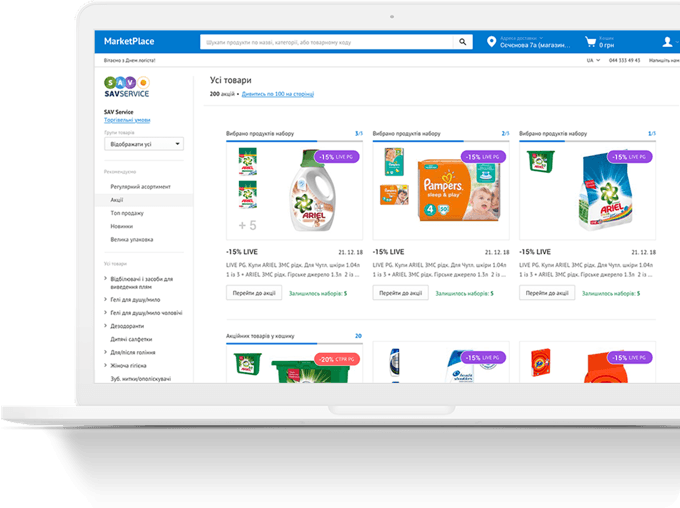The width and height of the screenshot is (680, 508).
Task: Click 'Перейти до акції' under Ariel powder card
Action: coord(547,293)
